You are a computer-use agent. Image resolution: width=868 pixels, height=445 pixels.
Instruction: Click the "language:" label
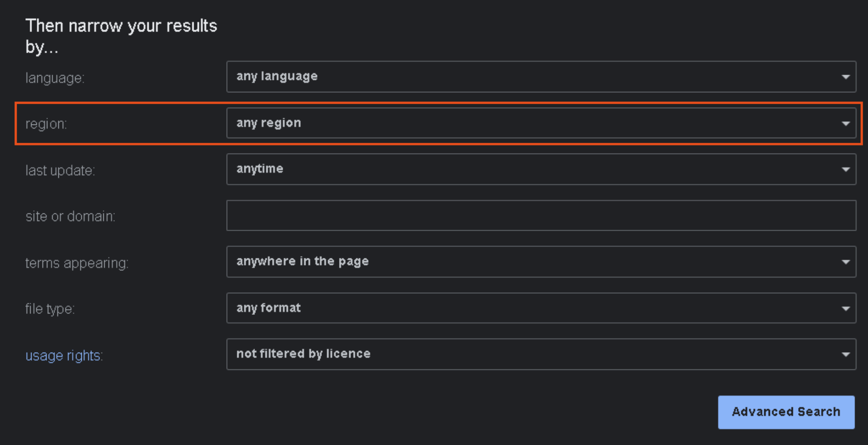click(x=55, y=78)
